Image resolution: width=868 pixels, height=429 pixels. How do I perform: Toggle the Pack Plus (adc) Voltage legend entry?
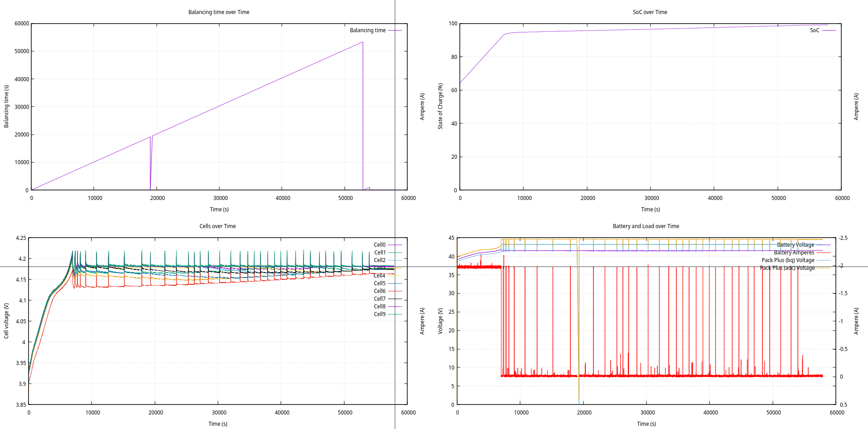coord(795,268)
